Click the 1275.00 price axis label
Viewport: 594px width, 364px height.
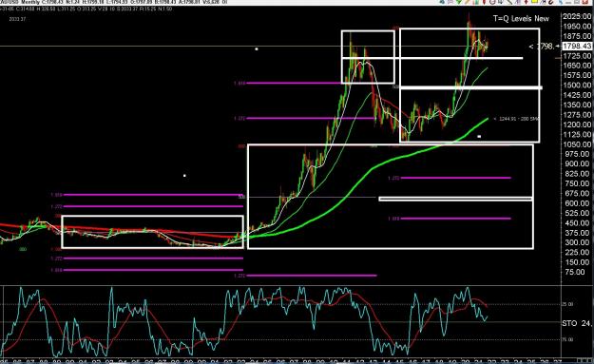tap(577, 115)
